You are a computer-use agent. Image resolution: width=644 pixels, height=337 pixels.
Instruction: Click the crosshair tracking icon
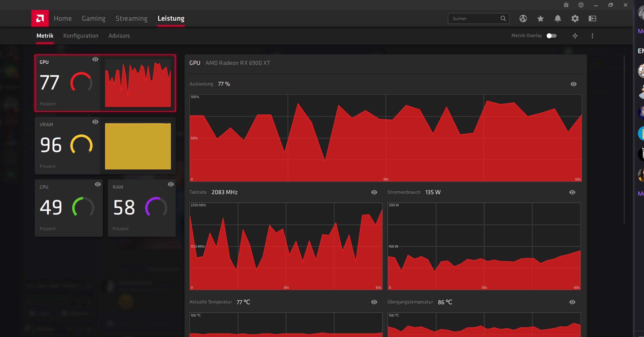[x=575, y=36]
